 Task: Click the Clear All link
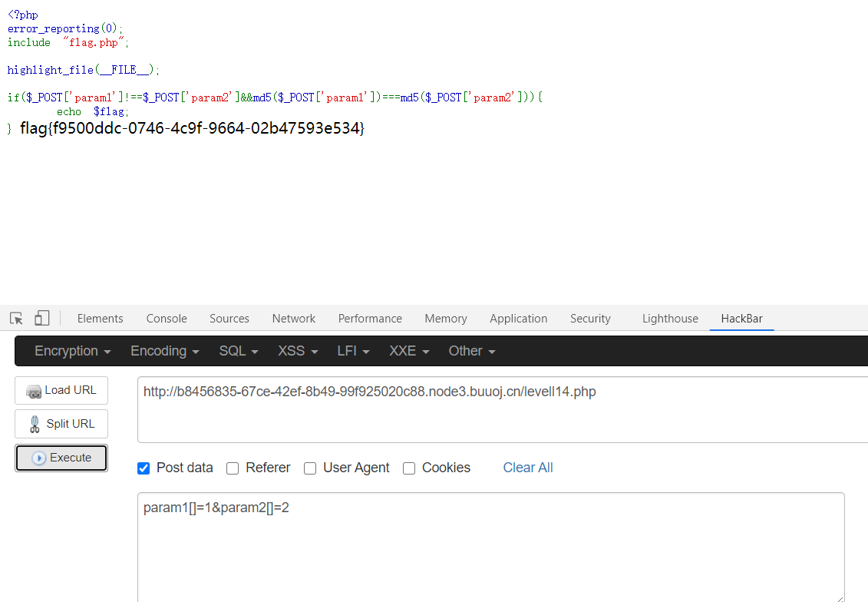point(527,468)
